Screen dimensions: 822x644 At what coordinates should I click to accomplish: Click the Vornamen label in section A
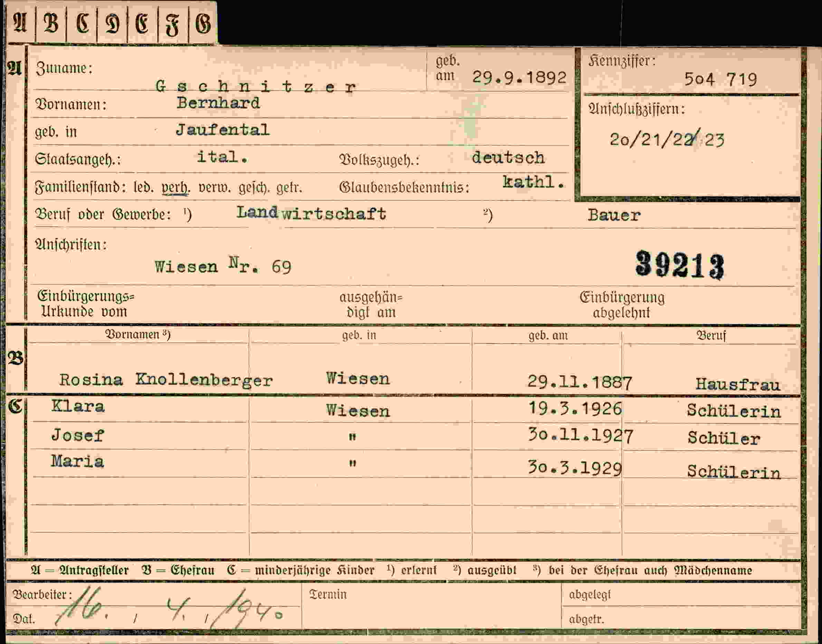pos(71,104)
